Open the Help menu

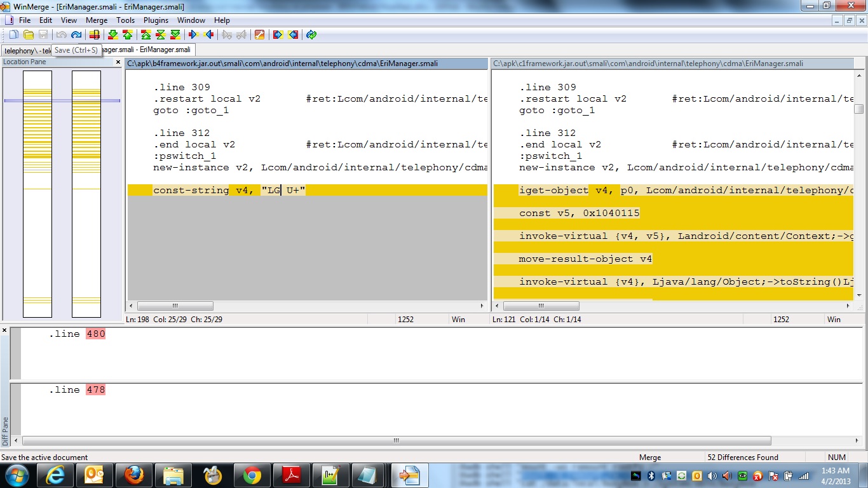(x=222, y=20)
